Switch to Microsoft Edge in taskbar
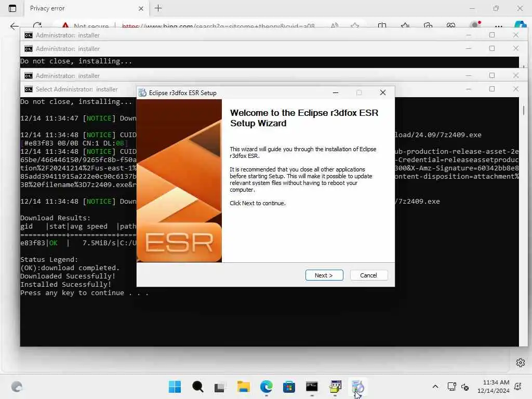This screenshot has height=399, width=532. [267, 387]
